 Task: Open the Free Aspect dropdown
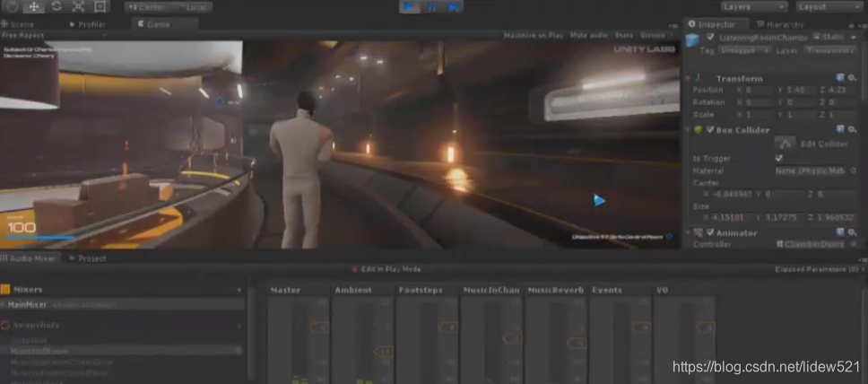coord(54,36)
